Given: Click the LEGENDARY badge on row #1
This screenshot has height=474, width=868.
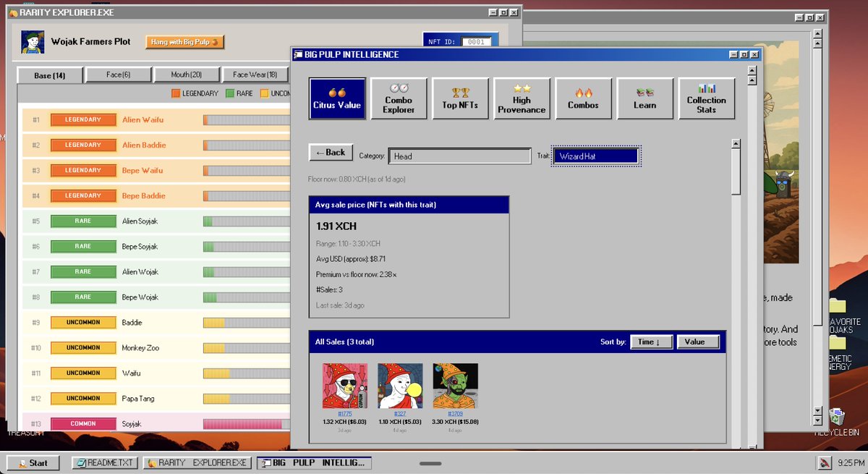Looking at the screenshot, I should (83, 119).
